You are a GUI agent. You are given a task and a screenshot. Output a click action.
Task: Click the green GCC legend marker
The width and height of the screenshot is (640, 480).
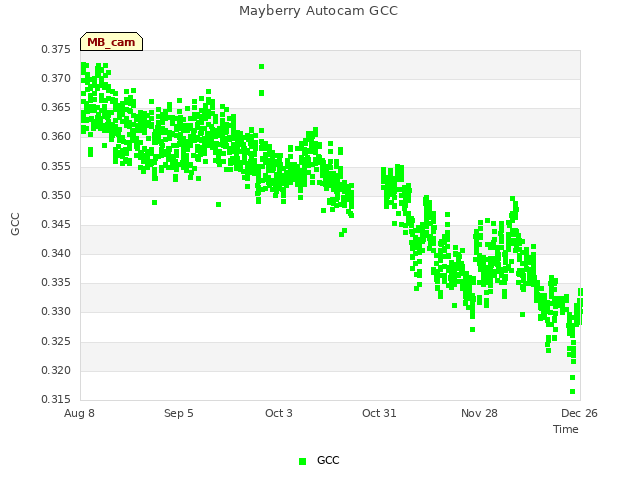coord(302,461)
